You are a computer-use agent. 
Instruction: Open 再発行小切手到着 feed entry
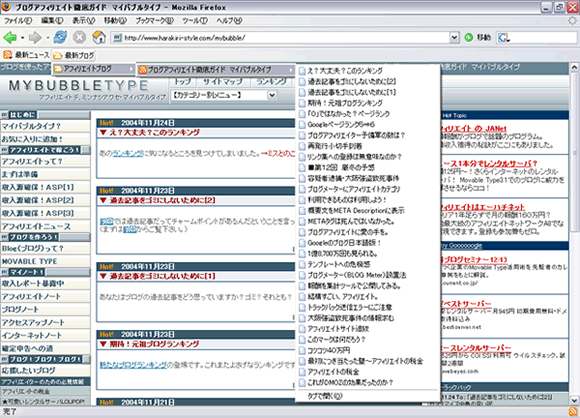pos(368,146)
